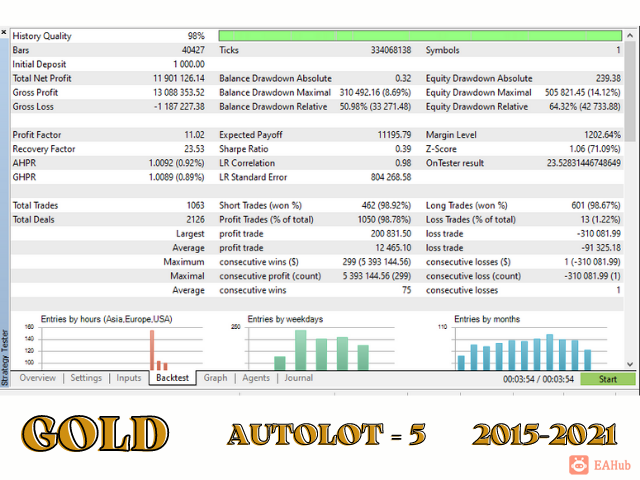Screen dimensions: 640x480
Task: Click the Z-Score value 1.06 (71.09%)
Action: point(595,149)
